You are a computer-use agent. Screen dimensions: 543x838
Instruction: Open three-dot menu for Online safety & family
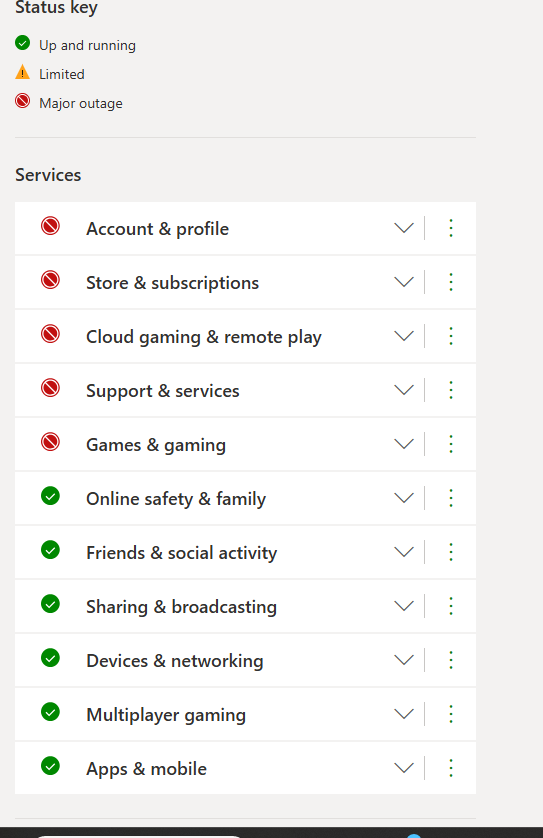click(x=451, y=498)
